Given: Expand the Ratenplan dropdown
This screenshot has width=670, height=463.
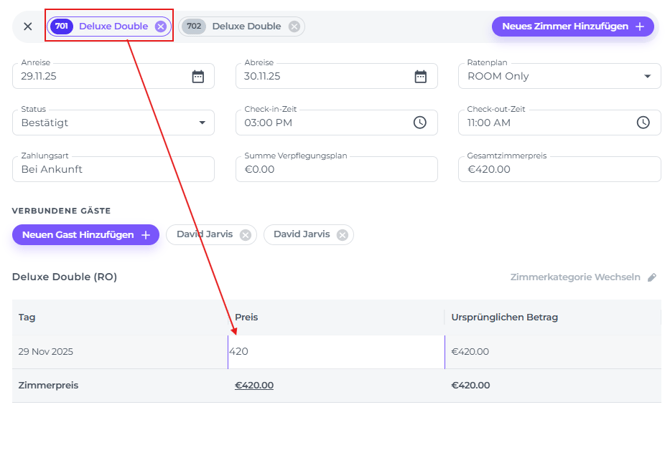Looking at the screenshot, I should tap(647, 76).
